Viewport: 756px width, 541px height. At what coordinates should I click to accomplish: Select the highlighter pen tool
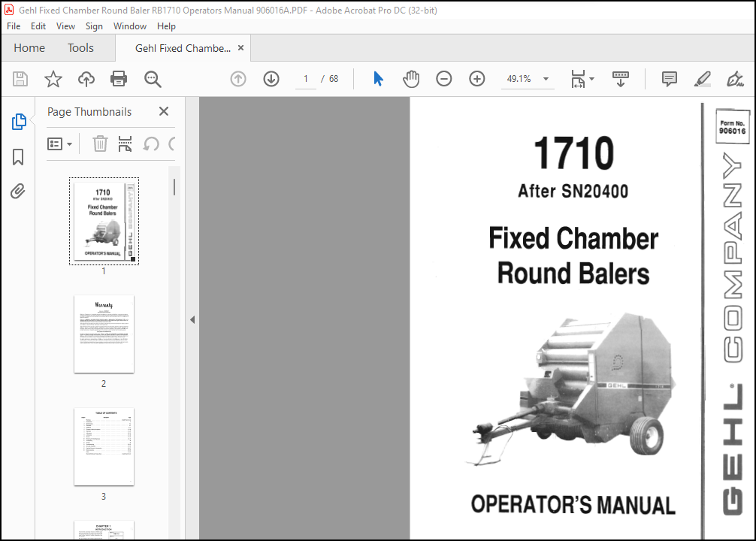point(703,79)
